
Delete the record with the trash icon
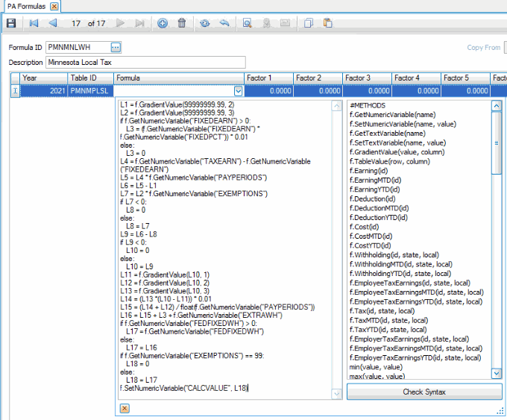pos(182,23)
